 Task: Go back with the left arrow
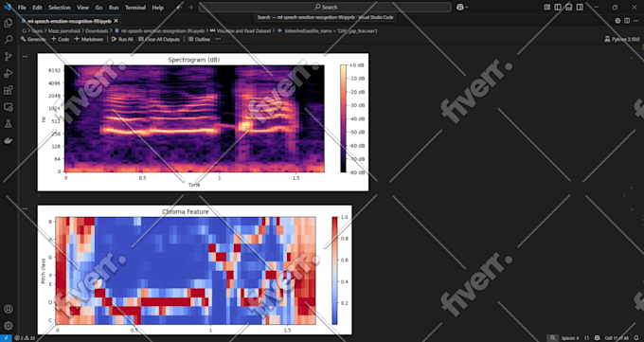(x=180, y=7)
